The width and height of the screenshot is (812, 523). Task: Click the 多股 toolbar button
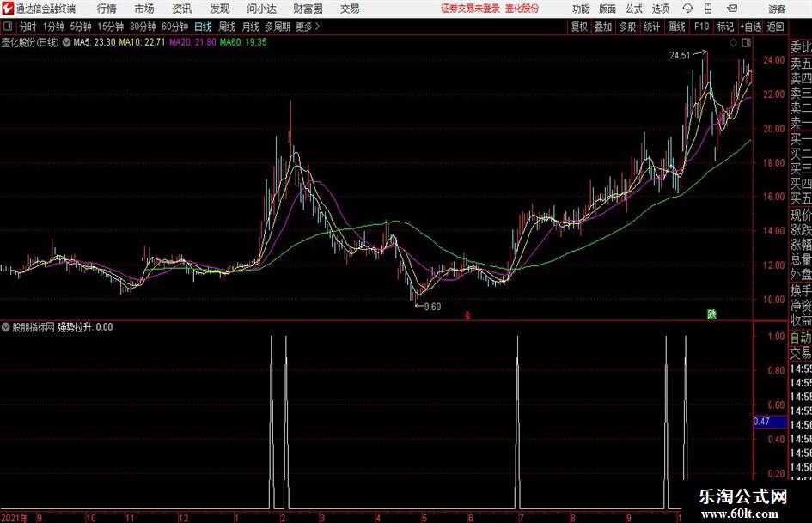[627, 27]
